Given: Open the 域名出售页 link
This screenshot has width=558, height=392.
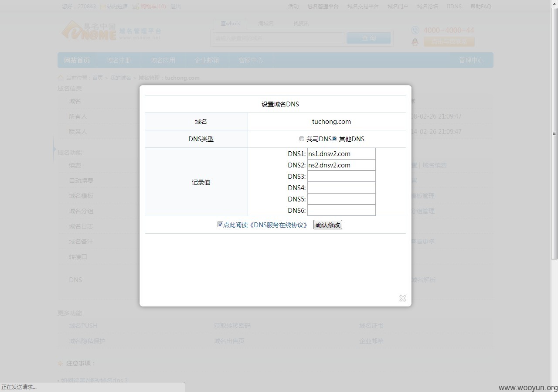Looking at the screenshot, I should click(x=229, y=341).
